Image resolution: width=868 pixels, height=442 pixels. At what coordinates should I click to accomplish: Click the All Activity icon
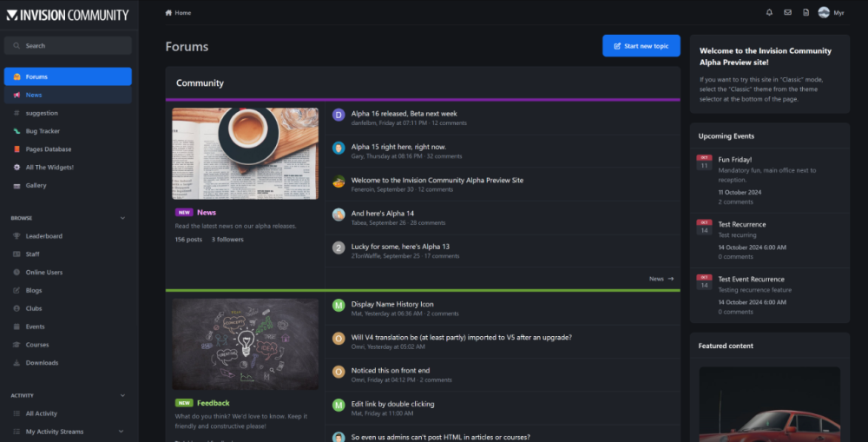pos(16,413)
